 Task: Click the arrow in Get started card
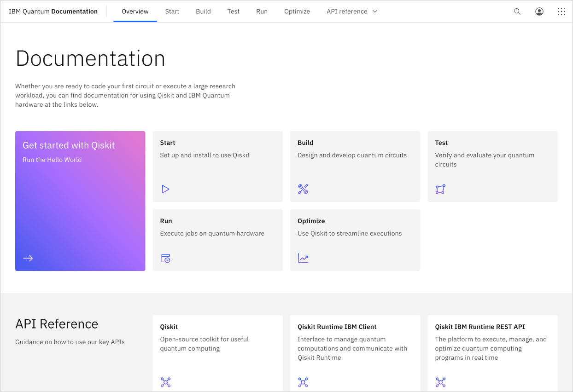(28, 258)
